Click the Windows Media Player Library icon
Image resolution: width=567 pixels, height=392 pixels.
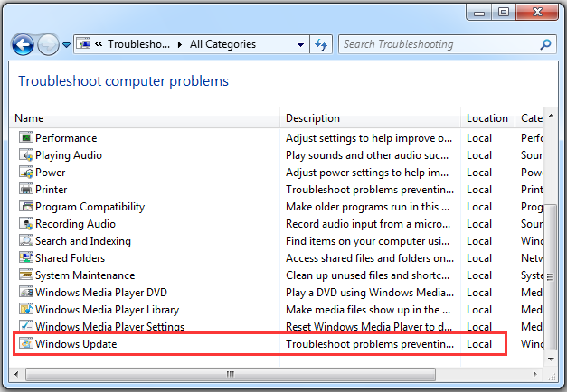(26, 309)
